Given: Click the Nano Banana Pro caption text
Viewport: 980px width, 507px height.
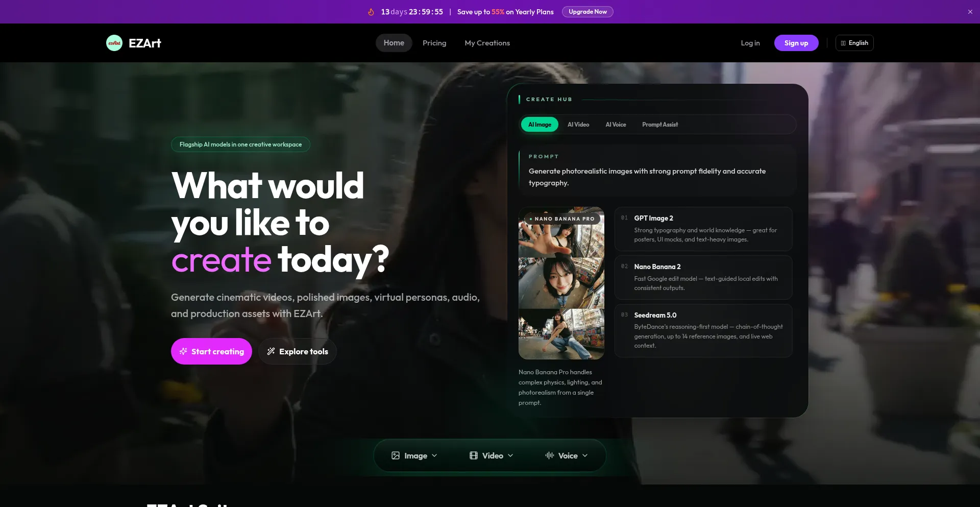Looking at the screenshot, I should click(x=560, y=388).
